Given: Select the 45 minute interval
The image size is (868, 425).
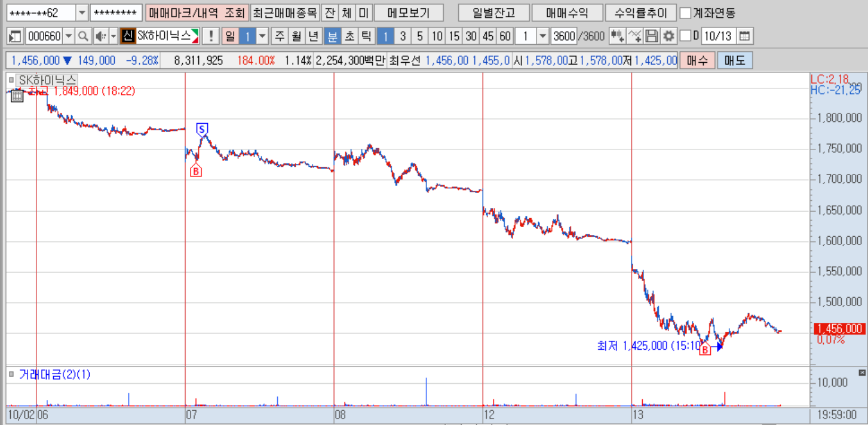Looking at the screenshot, I should [488, 36].
